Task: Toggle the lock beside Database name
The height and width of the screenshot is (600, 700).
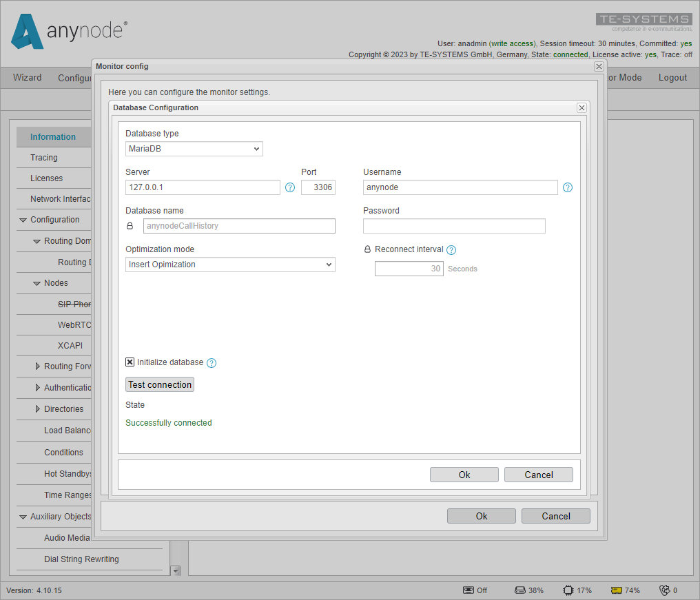Action: coord(130,225)
